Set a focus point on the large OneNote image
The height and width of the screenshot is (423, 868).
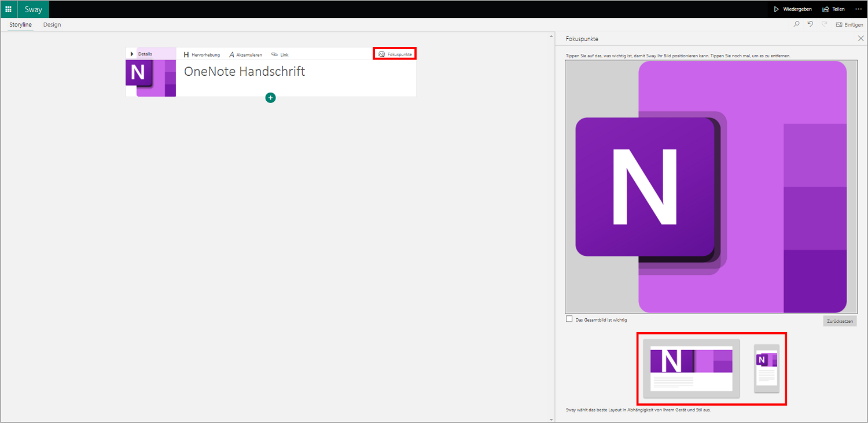pyautogui.click(x=711, y=187)
